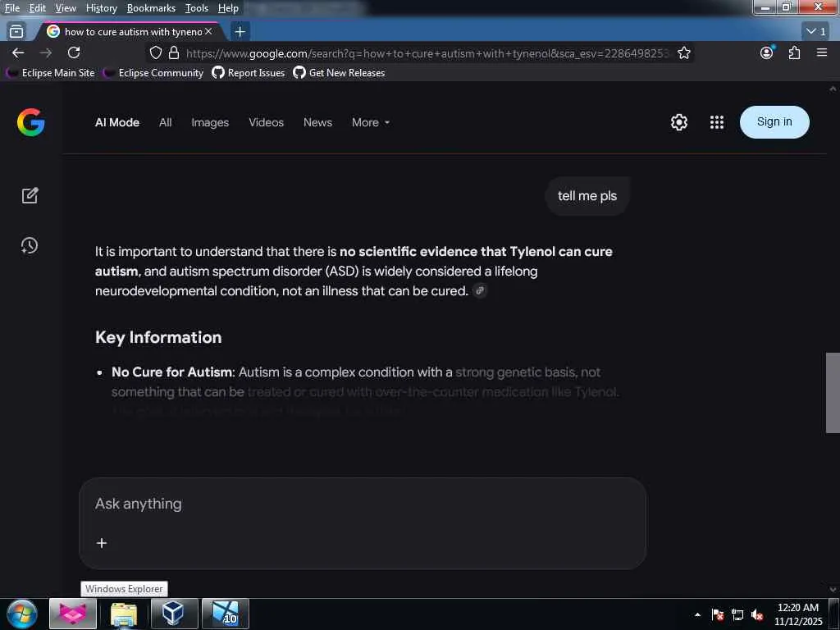This screenshot has height=630, width=840.
Task: Click the taskbar clock and date
Action: click(797, 614)
